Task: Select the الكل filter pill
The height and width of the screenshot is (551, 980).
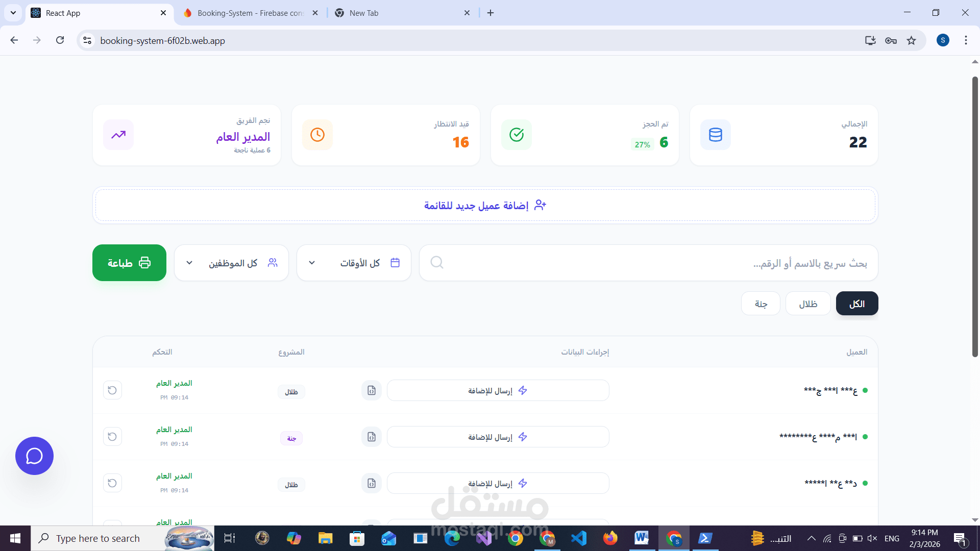Action: (856, 304)
